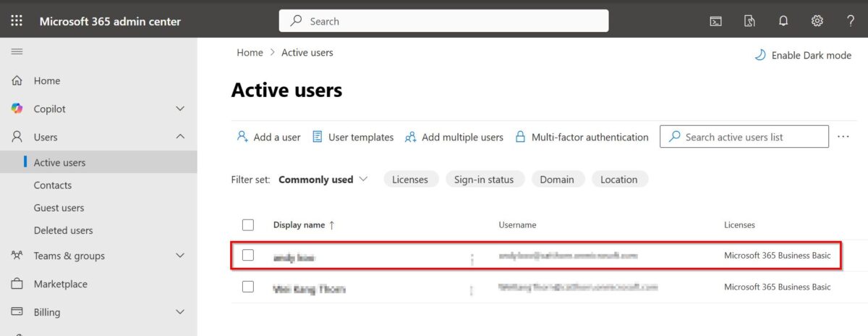Collapse the Users navigation section

click(180, 137)
